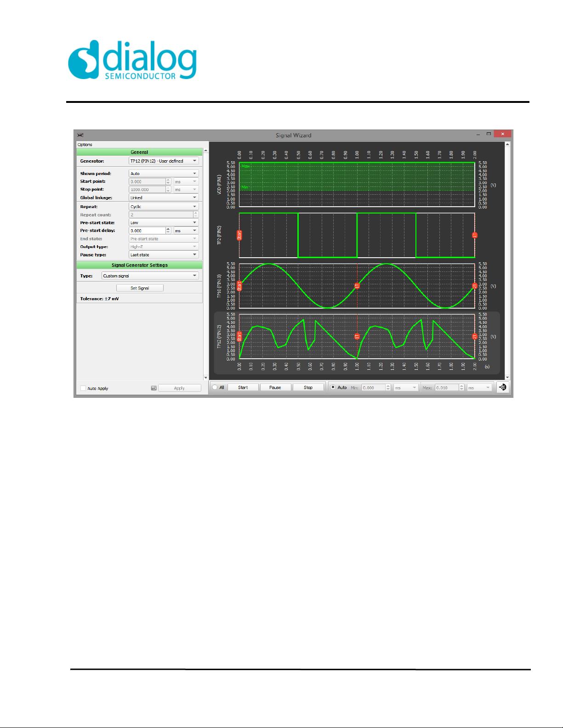Click the TP2 (PIN2) square wave graph
563x728 pixels.
coord(357,235)
